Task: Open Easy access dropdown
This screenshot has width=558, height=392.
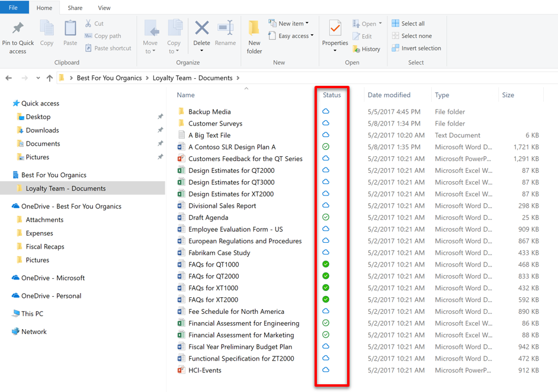Action: click(x=312, y=35)
